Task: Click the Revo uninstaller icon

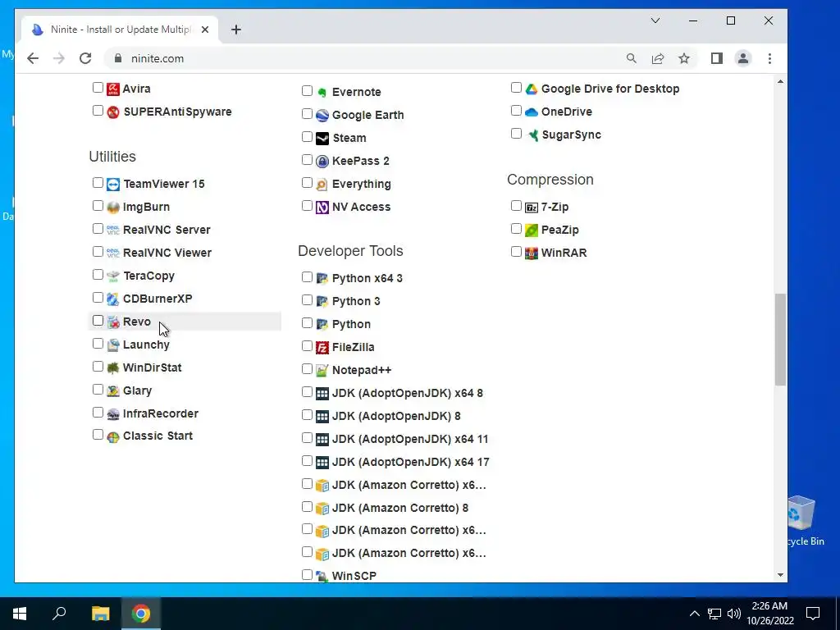Action: 113,322
